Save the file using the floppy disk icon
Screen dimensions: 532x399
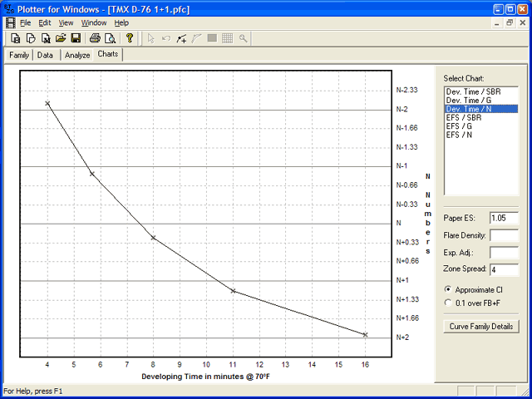[76, 38]
